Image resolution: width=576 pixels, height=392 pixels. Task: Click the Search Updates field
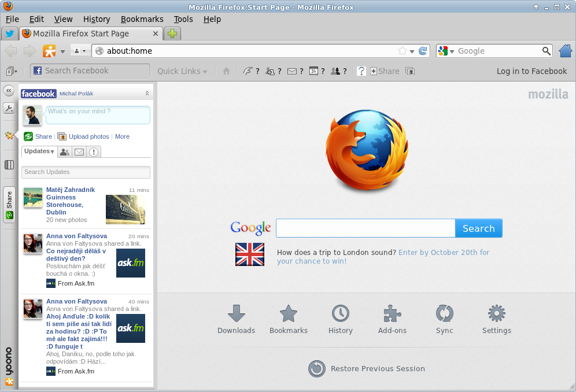[86, 172]
